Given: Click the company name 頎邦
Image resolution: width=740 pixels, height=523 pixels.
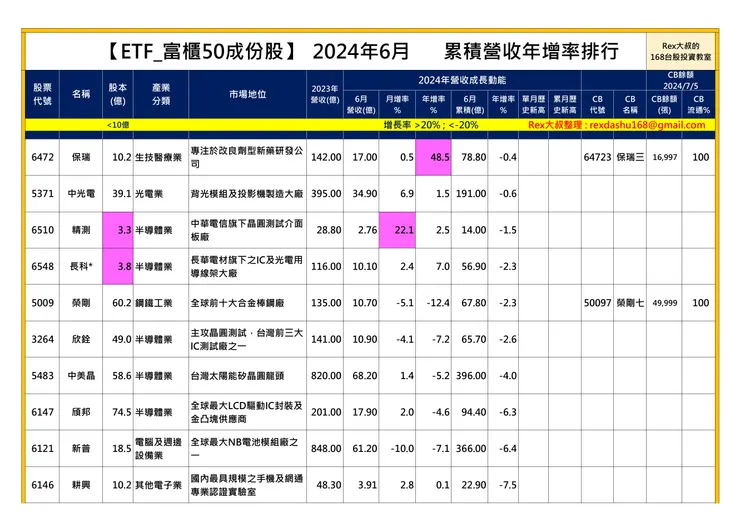Looking at the screenshot, I should click(x=81, y=412).
